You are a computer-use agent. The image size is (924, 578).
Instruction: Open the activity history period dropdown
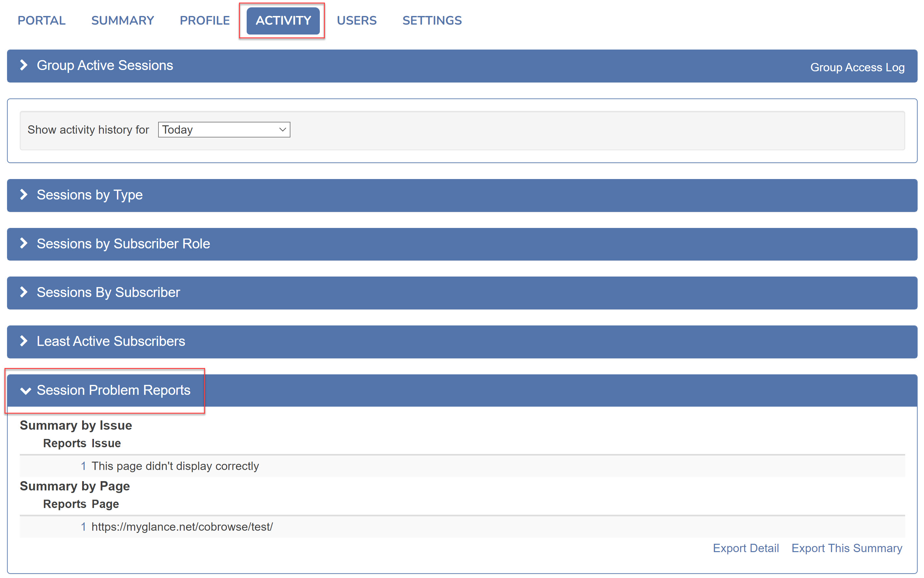[224, 129]
